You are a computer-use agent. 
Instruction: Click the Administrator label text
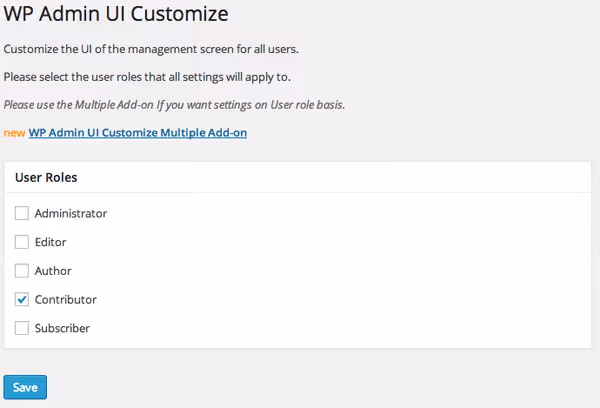tap(71, 214)
